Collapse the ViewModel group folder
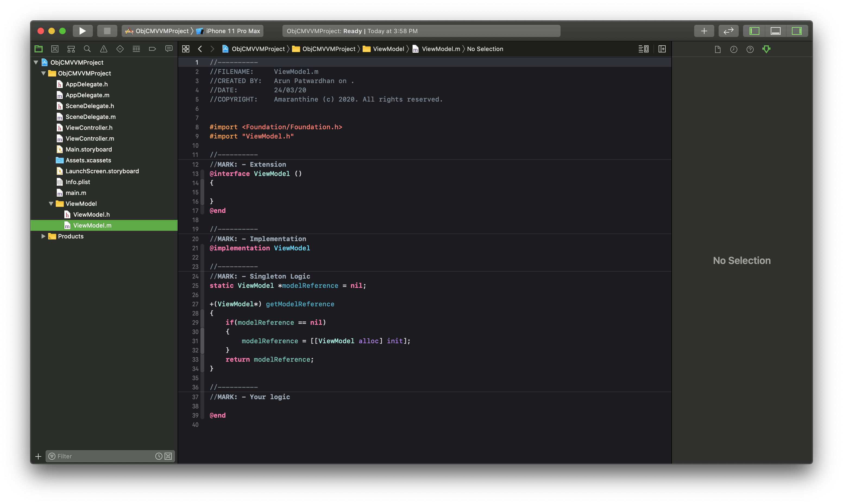The height and width of the screenshot is (504, 843). point(51,203)
